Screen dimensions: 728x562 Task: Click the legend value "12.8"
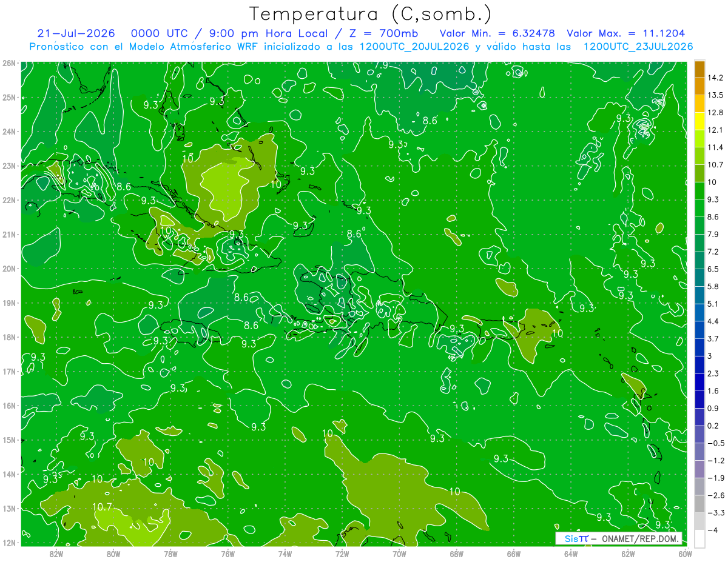(715, 113)
